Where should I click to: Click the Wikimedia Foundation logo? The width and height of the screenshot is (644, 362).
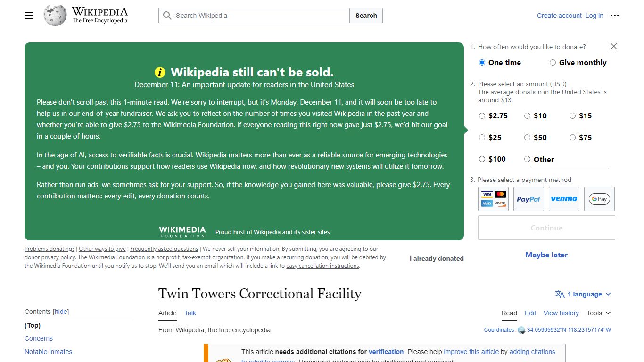[x=182, y=231]
